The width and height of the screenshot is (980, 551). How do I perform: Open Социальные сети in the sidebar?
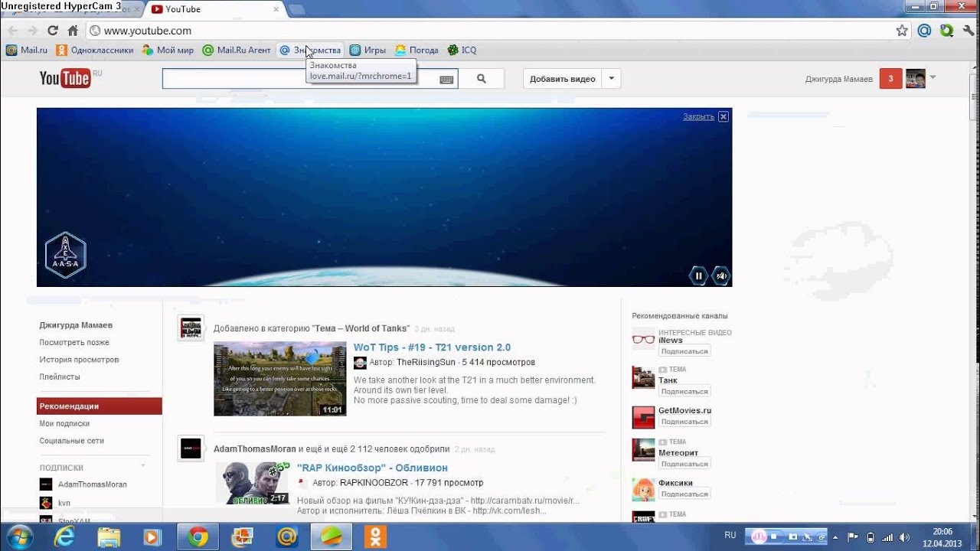click(x=71, y=441)
